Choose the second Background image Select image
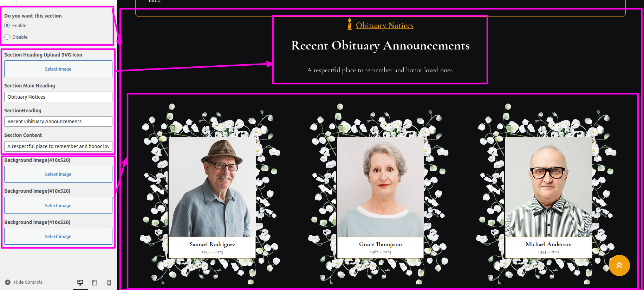Image resolution: width=644 pixels, height=290 pixels. point(58,205)
